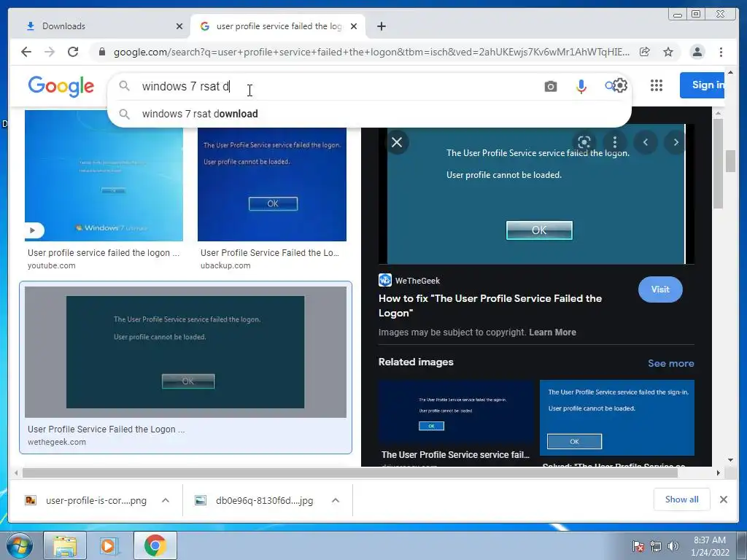Open the Chrome profile avatar
Screen dimensions: 747x560
click(x=697, y=52)
